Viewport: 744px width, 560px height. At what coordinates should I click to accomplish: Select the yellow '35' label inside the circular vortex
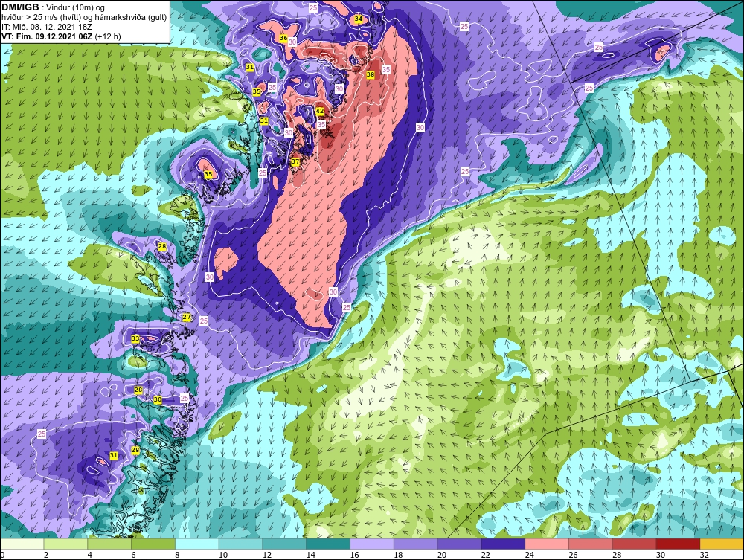[208, 175]
